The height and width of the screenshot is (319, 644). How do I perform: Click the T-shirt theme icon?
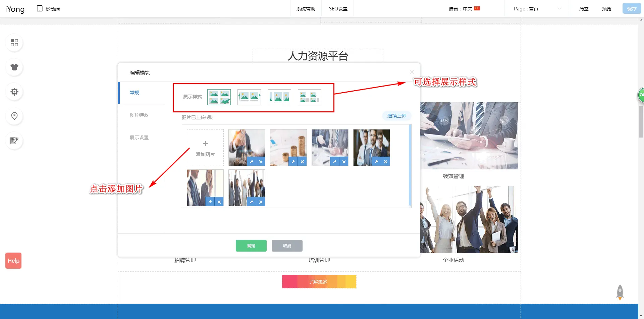14,67
